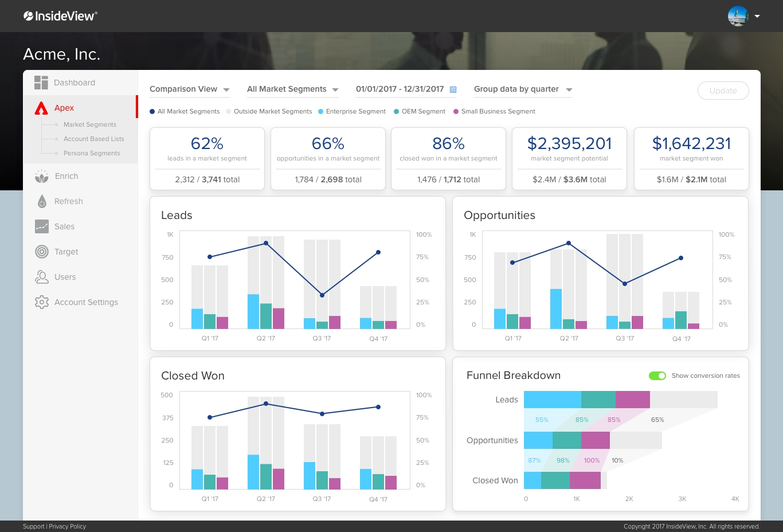Viewport: 783px width, 532px height.
Task: Click the Account Settings gear icon
Action: click(x=42, y=302)
